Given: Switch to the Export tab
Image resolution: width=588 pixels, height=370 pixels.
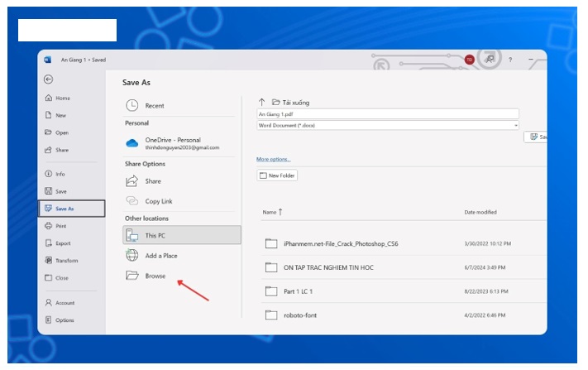Looking at the screenshot, I should [63, 243].
